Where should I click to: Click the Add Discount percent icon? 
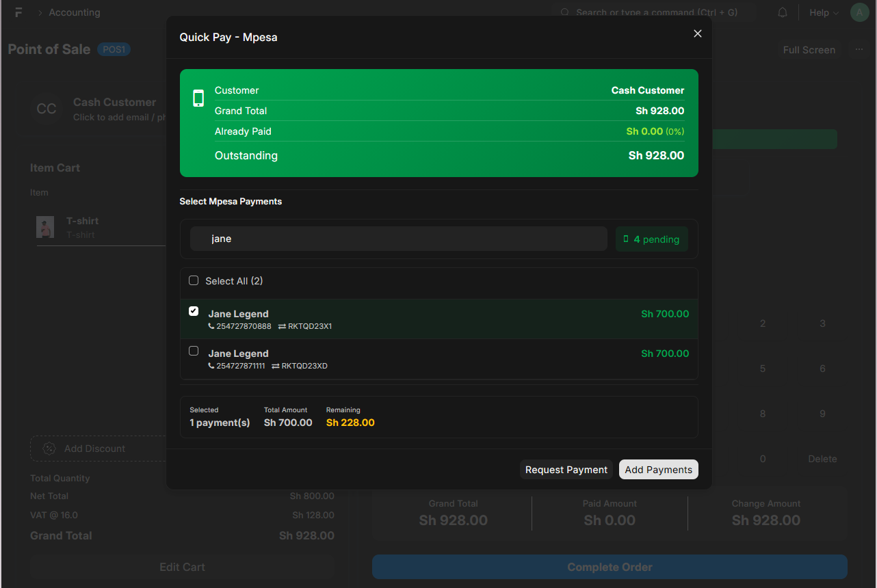pos(49,449)
